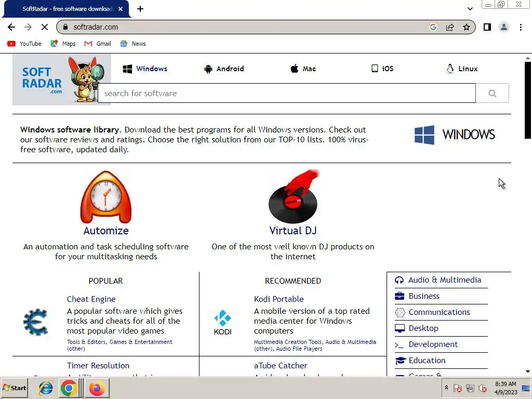This screenshot has height=399, width=532.
Task: Click the Google icon in address bar
Action: [x=433, y=27]
